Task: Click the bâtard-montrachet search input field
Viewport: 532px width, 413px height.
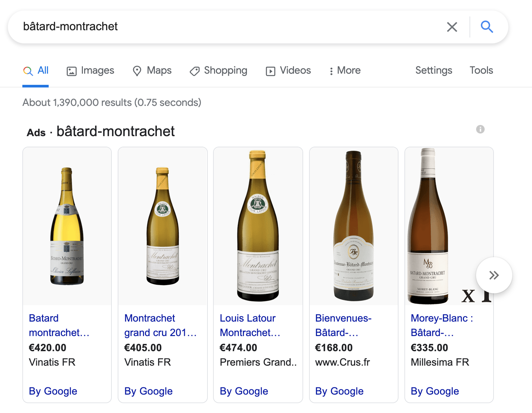Action: [230, 27]
